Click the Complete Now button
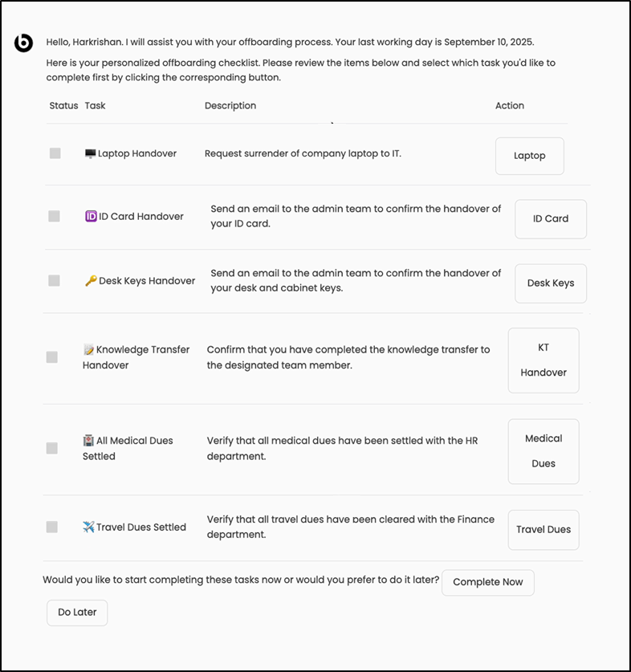Viewport: 631px width, 672px height. click(x=487, y=582)
